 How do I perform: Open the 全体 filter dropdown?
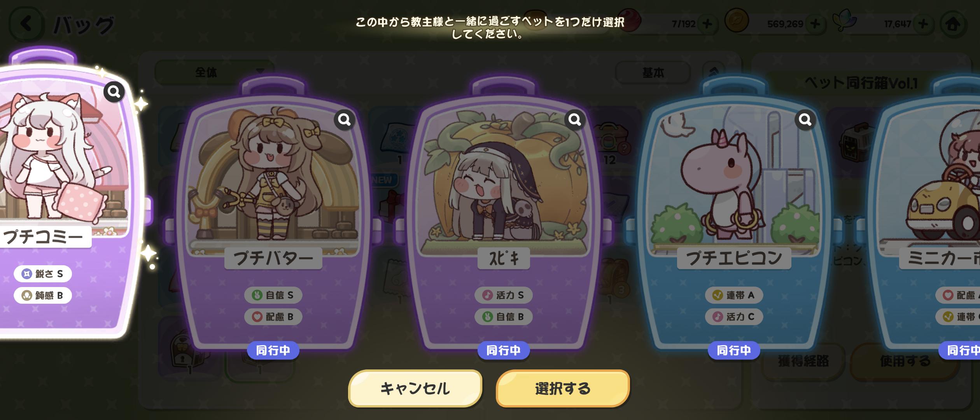tap(214, 72)
